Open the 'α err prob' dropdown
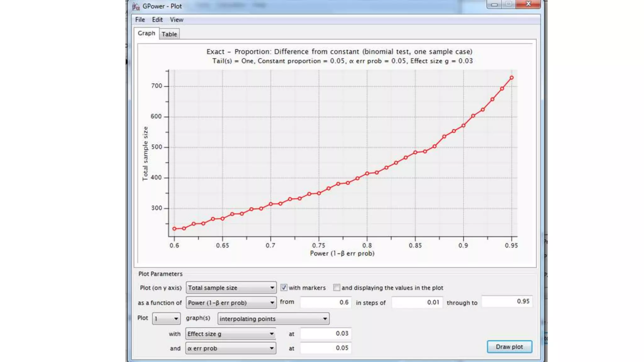 click(x=230, y=348)
